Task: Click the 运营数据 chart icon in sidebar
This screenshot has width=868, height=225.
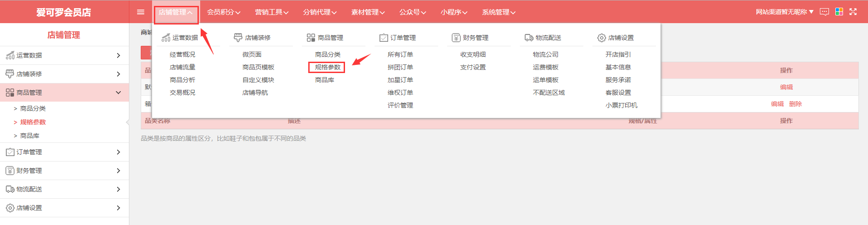Action: (x=10, y=55)
